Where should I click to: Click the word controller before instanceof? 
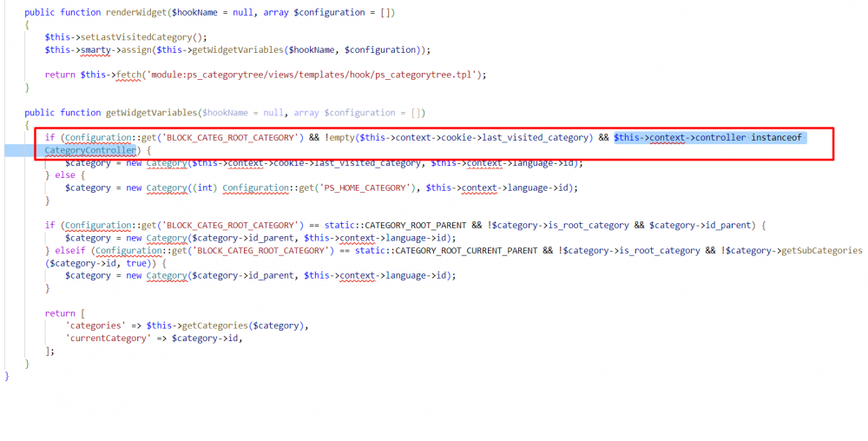[x=720, y=137]
